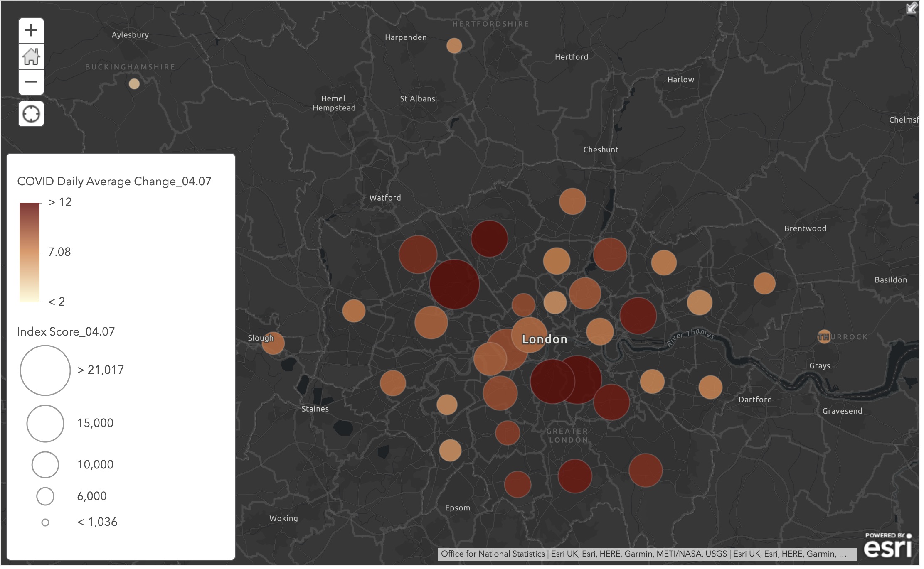Find my location on the map
924x569 pixels.
pos(31,114)
